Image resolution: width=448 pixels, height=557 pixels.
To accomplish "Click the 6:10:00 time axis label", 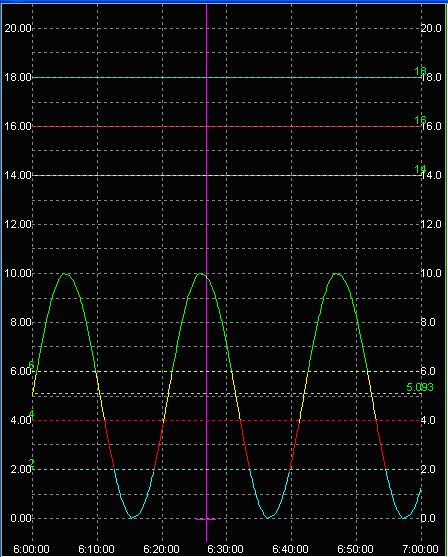I will click(x=96, y=549).
